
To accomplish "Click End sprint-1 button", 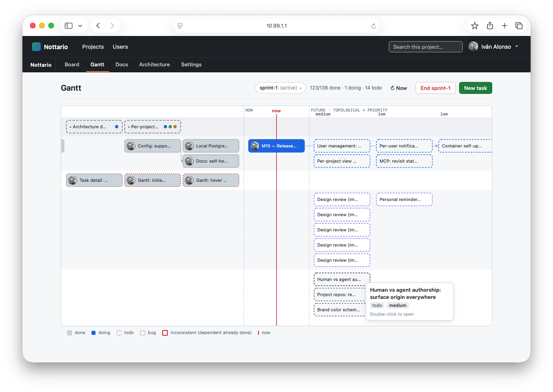I will pos(436,88).
